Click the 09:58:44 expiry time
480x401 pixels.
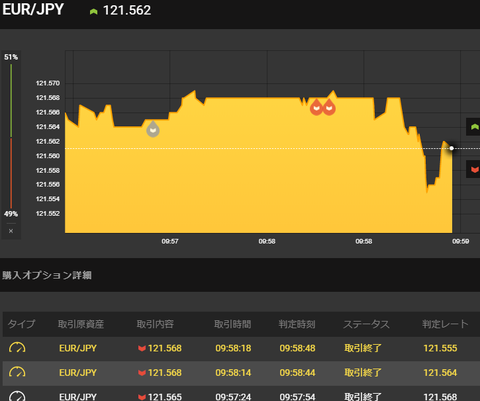(x=297, y=373)
